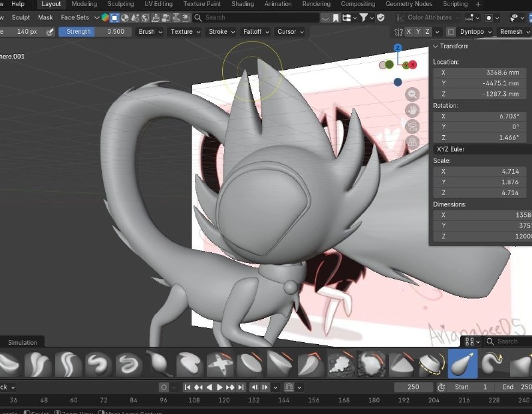532x414 pixels.
Task: Click the zoom viewport magnifier icon
Action: (x=412, y=95)
